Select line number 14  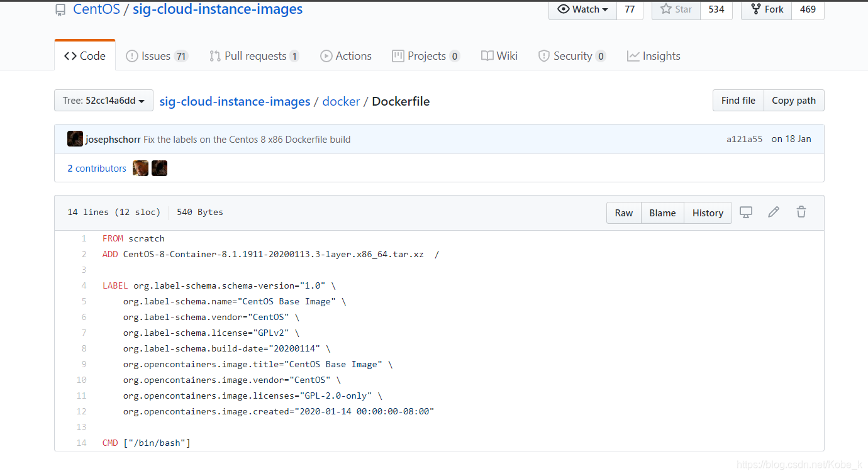click(x=81, y=443)
